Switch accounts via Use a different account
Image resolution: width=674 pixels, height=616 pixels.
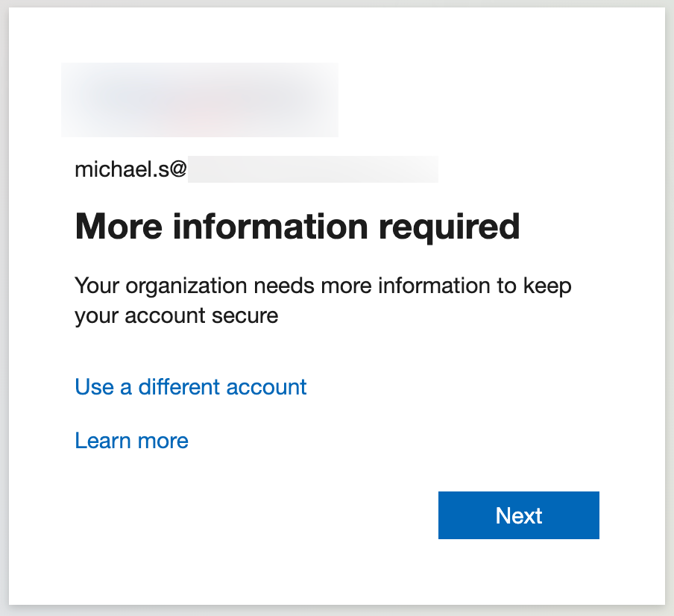pyautogui.click(x=190, y=386)
